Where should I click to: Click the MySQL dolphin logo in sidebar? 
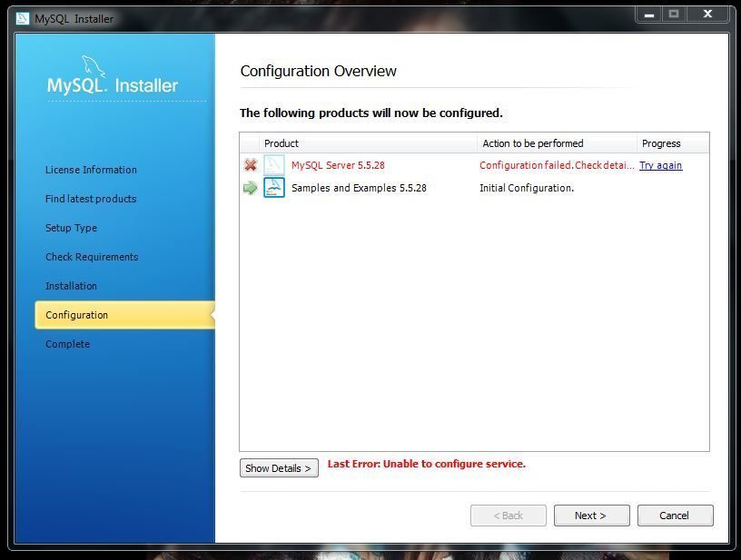tap(93, 66)
